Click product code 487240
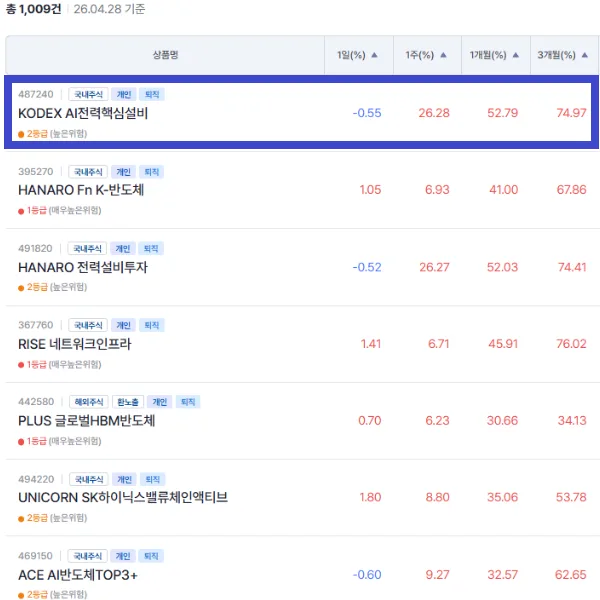This screenshot has width=600, height=600. 36,94
